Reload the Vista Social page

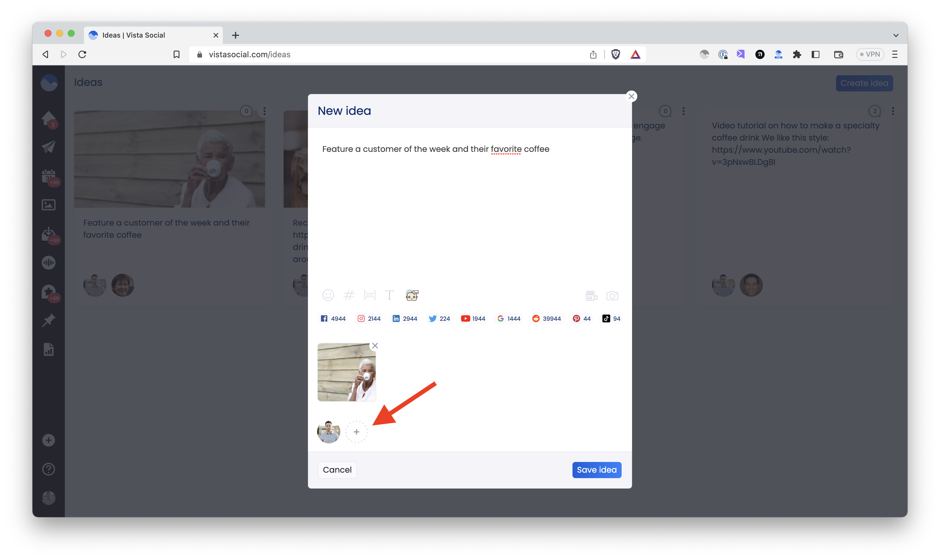pyautogui.click(x=82, y=54)
